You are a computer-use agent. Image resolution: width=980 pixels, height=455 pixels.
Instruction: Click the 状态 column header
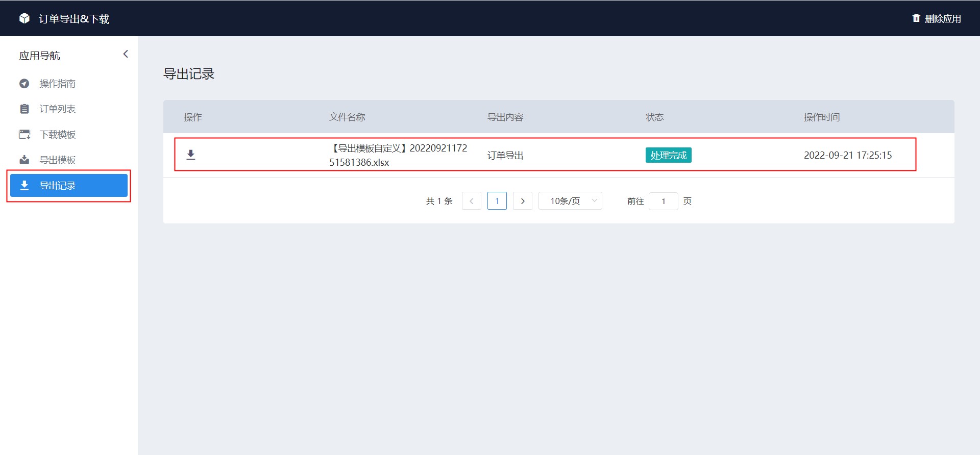pos(655,117)
